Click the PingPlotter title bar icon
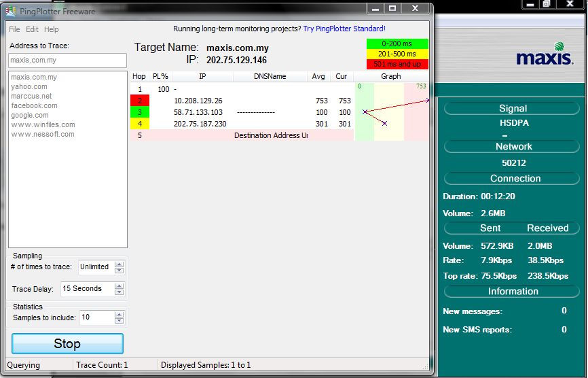The height and width of the screenshot is (378, 588). pos(11,12)
